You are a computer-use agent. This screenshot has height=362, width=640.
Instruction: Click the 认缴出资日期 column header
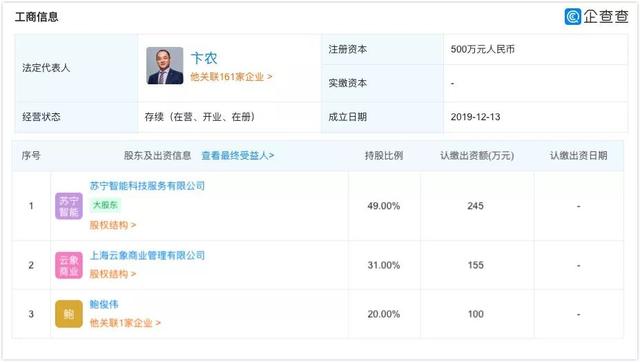[578, 155]
